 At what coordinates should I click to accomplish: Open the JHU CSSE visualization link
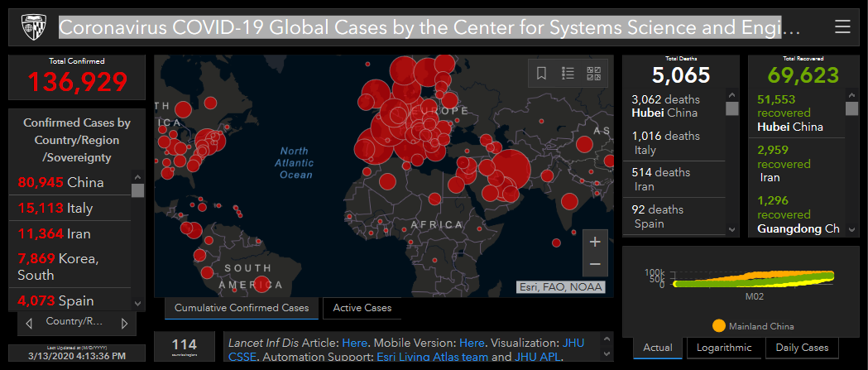pyautogui.click(x=573, y=343)
